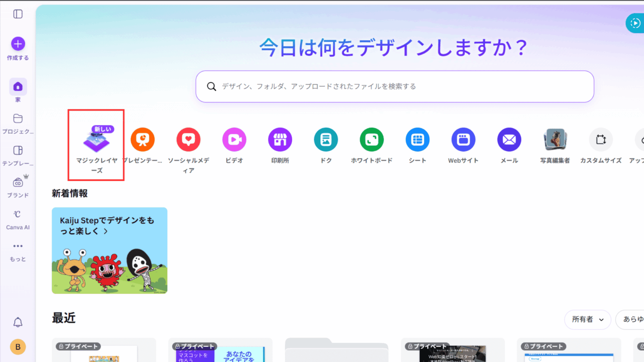Click the 写真編集者 photo editor icon
The width and height of the screenshot is (644, 362).
(x=555, y=140)
